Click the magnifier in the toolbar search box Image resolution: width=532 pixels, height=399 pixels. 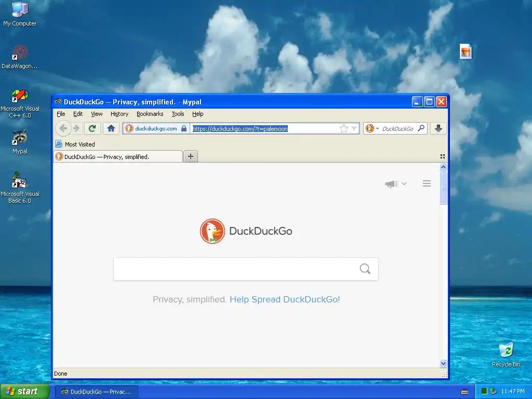421,128
